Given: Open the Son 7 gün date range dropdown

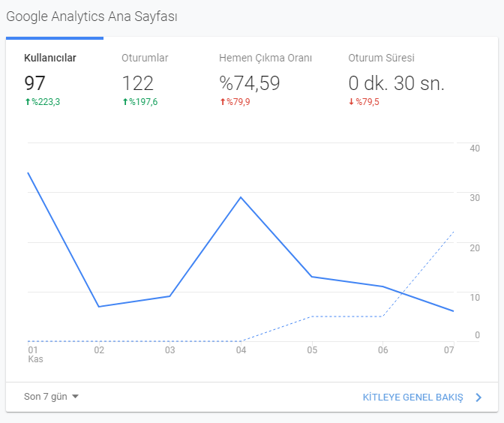Looking at the screenshot, I should pyautogui.click(x=52, y=397).
